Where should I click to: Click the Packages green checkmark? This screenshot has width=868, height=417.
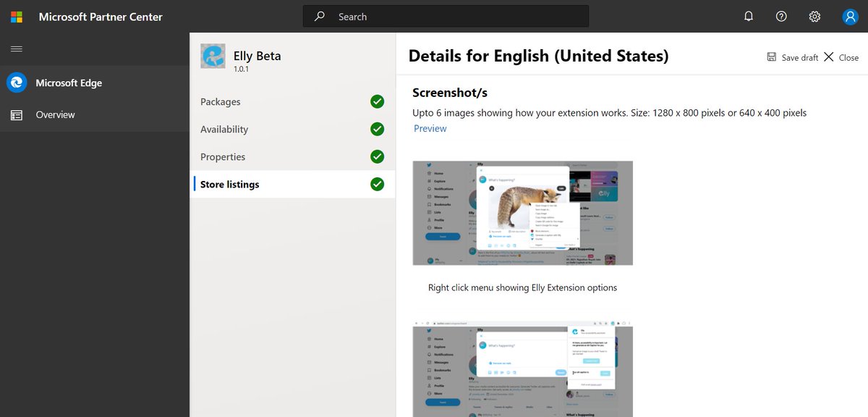(x=377, y=102)
